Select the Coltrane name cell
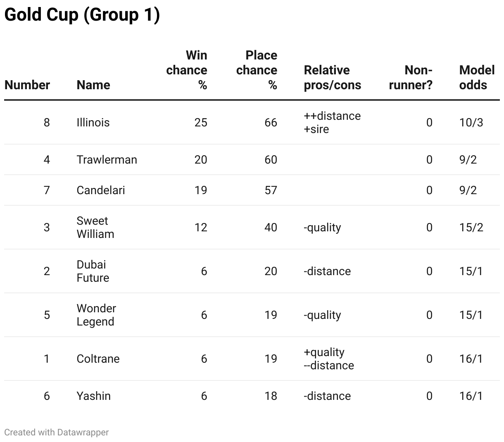The image size is (504, 442). (98, 359)
